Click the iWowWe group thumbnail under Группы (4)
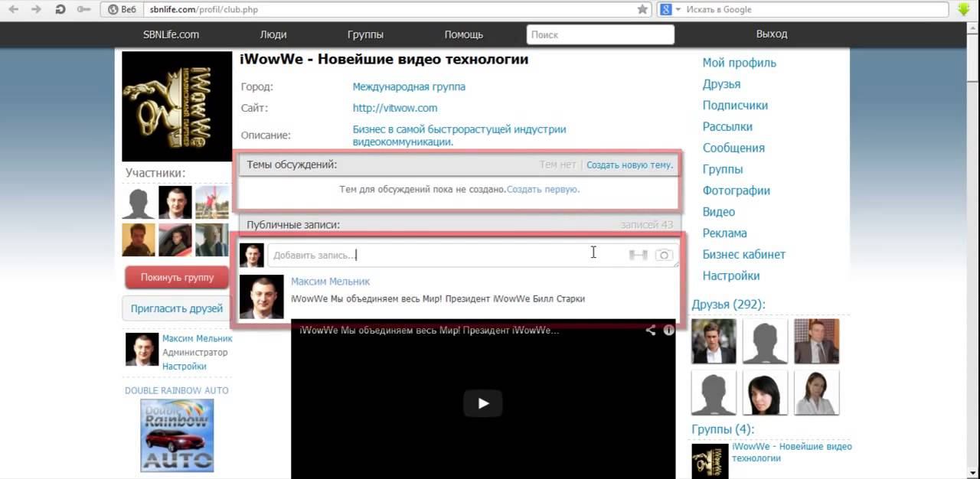This screenshot has height=479, width=980. point(710,461)
